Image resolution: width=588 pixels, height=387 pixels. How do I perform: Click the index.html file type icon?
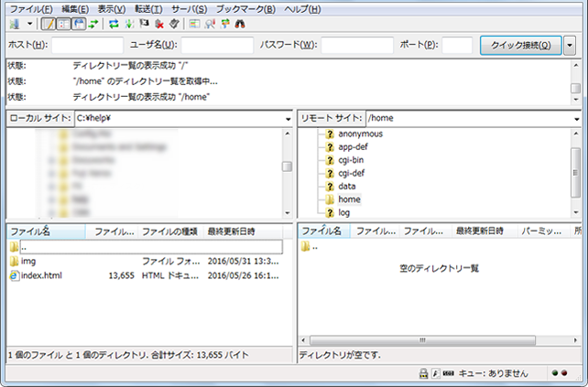(14, 275)
